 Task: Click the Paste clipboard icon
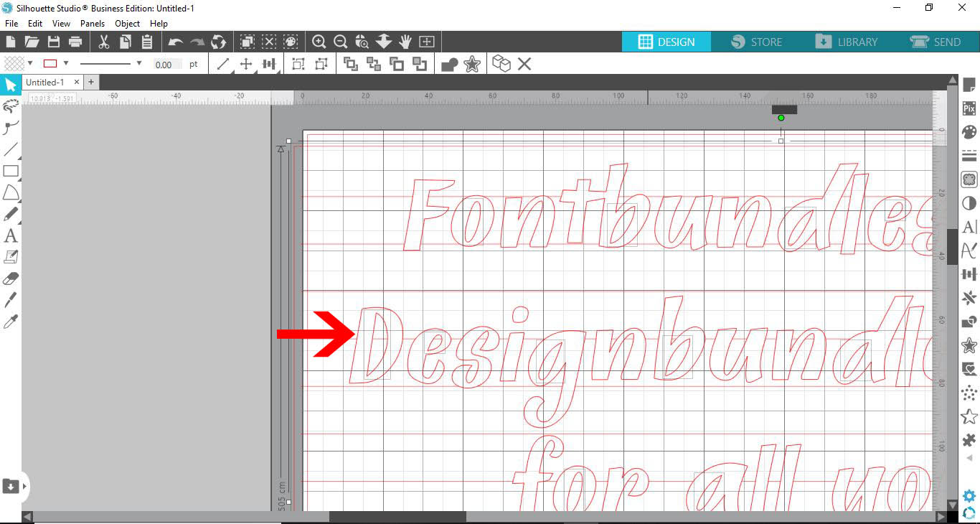point(147,42)
